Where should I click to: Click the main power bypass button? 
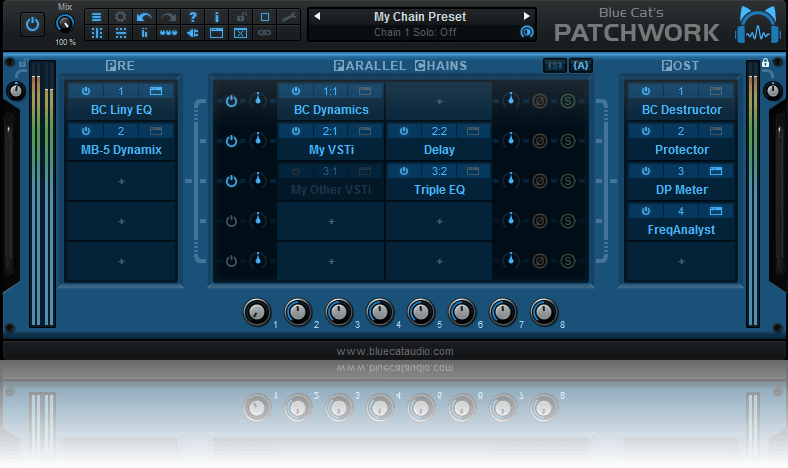[32, 24]
